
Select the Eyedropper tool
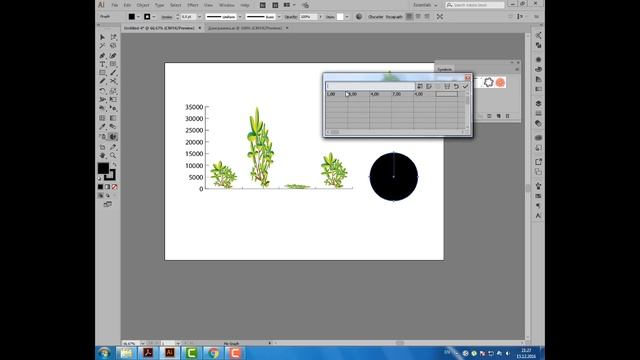(x=102, y=127)
